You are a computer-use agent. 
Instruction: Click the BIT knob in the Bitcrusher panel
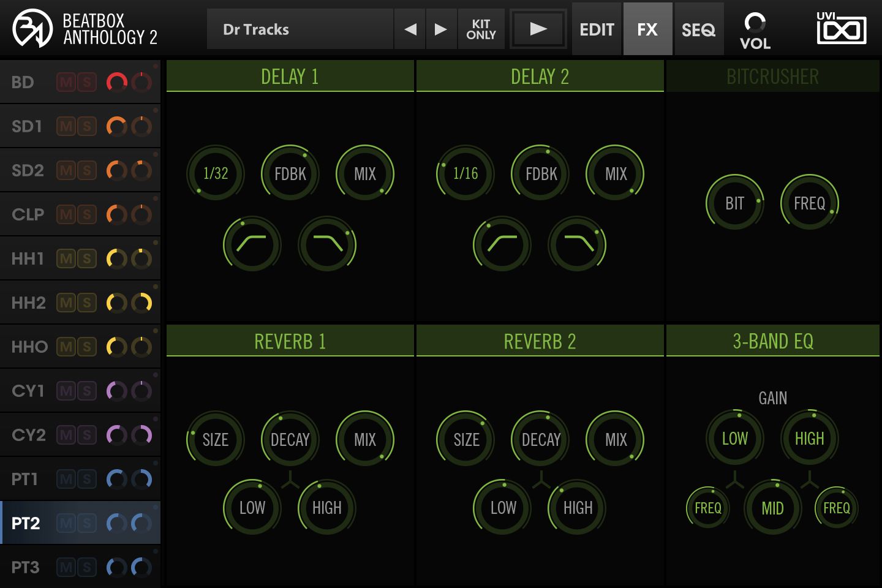tap(735, 203)
